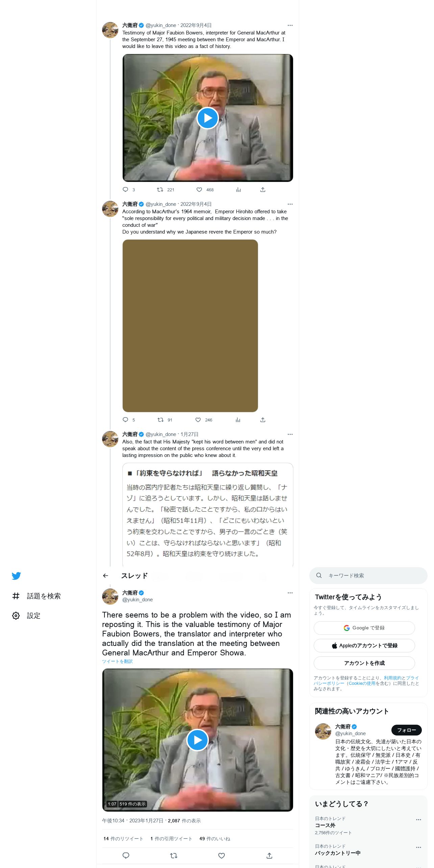Click the ツイートを翻訳 translate link
This screenshot has width=434, height=868.
[x=117, y=661]
